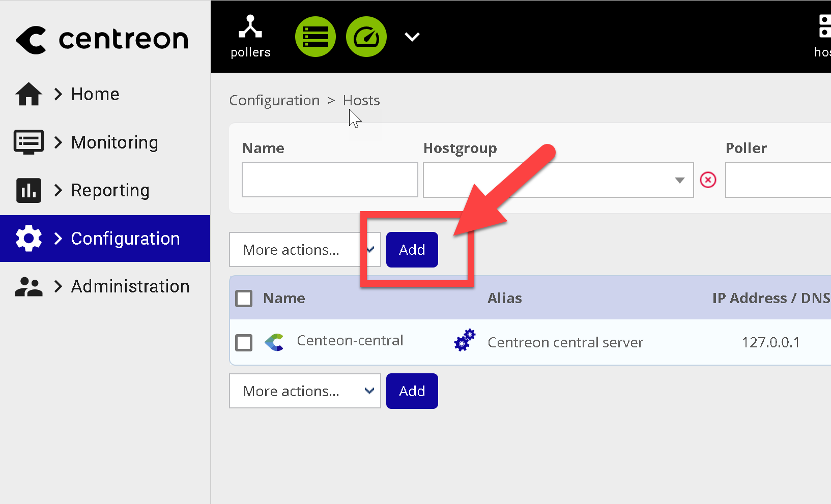Open the pollers status icon
Viewport: 831px width, 504px height.
point(250,37)
